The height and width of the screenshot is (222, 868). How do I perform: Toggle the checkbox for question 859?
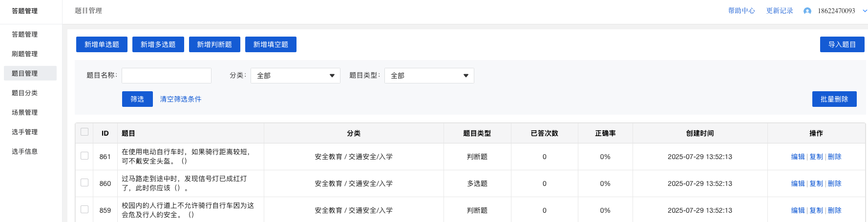click(x=85, y=209)
